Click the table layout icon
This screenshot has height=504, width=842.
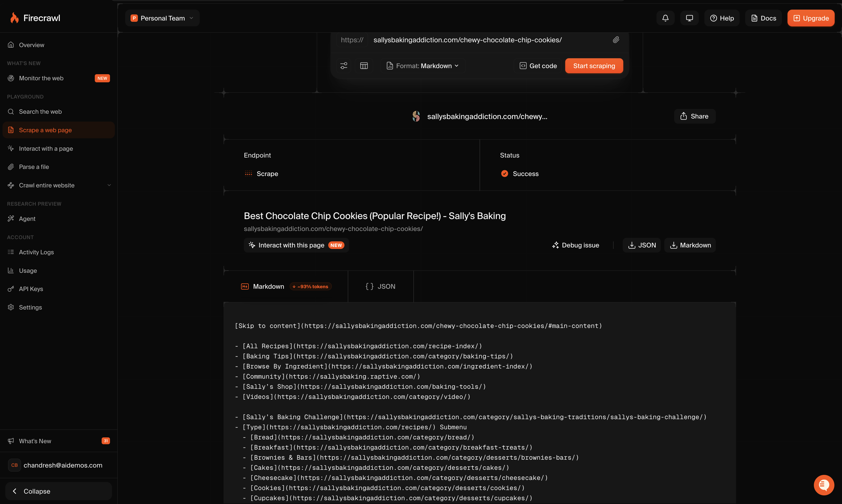pyautogui.click(x=364, y=66)
